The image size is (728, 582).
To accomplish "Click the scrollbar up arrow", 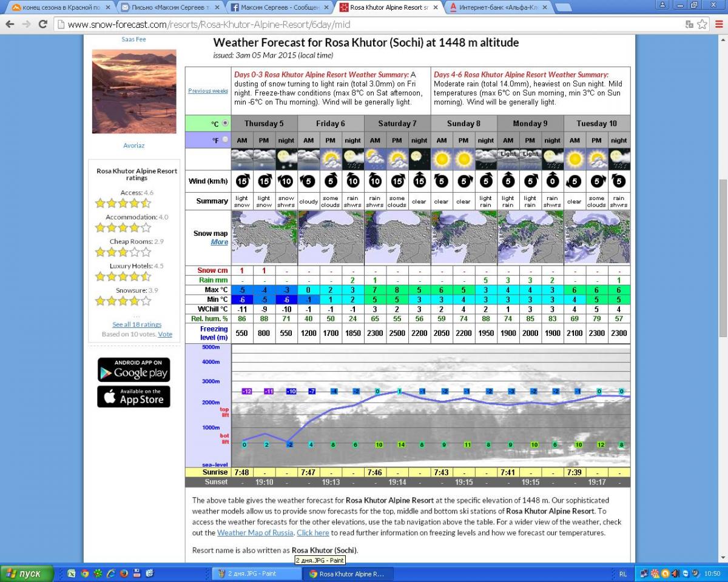I will tap(723, 39).
